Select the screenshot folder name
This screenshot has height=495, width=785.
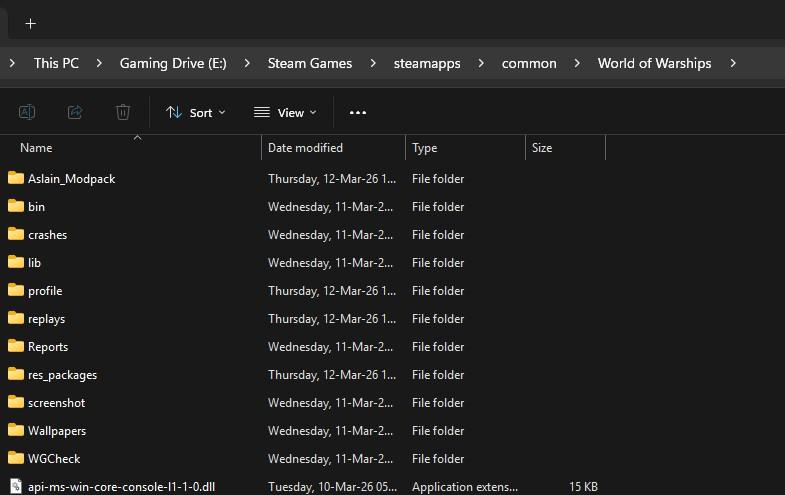pos(57,403)
